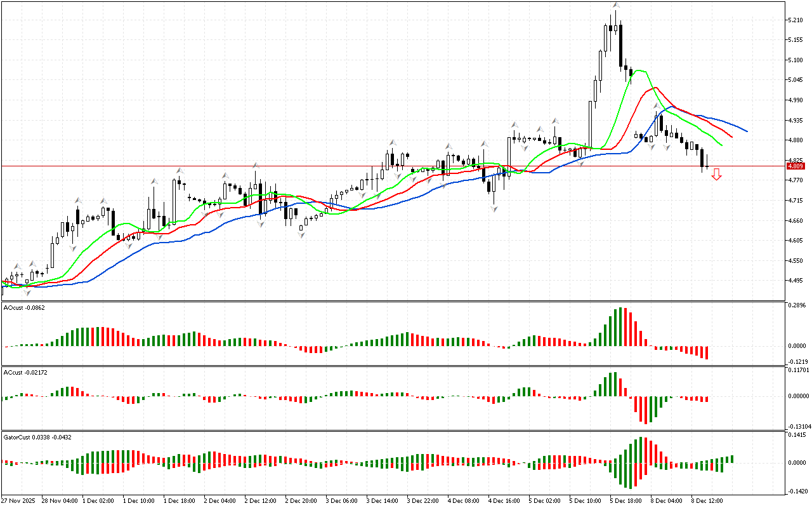The image size is (812, 508).
Task: Click the 5.210 price scale label
Action: 796,20
